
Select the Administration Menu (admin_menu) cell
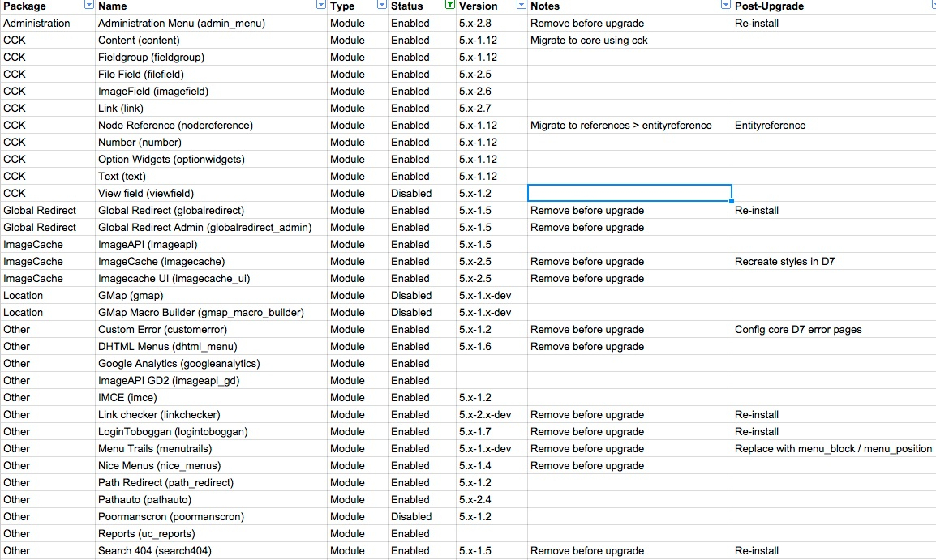coord(212,24)
